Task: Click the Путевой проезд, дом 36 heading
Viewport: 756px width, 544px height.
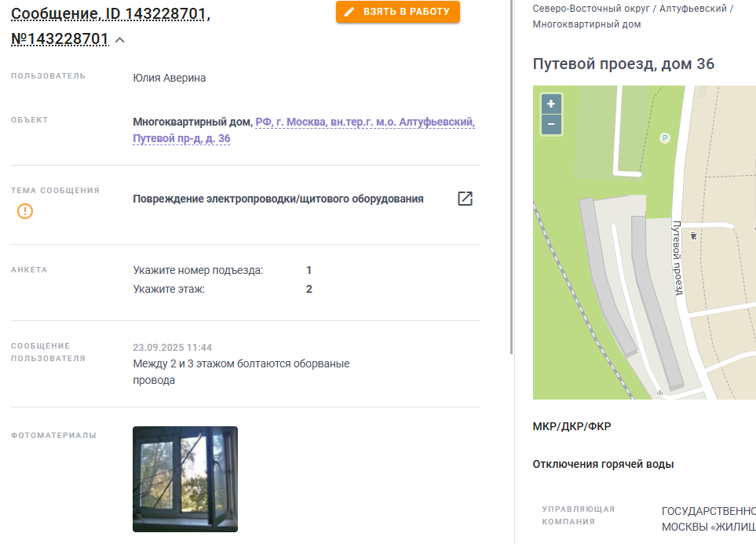Action: pos(623,64)
